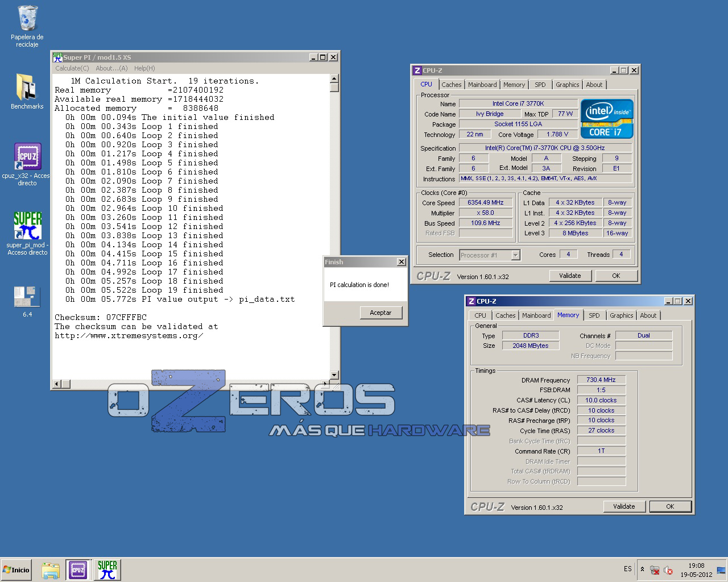
Task: Click the Super PI title bar icon
Action: pyautogui.click(x=57, y=57)
